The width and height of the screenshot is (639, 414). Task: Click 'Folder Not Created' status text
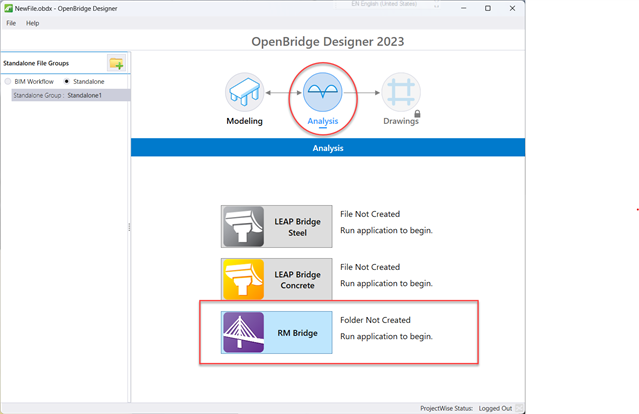(x=375, y=320)
